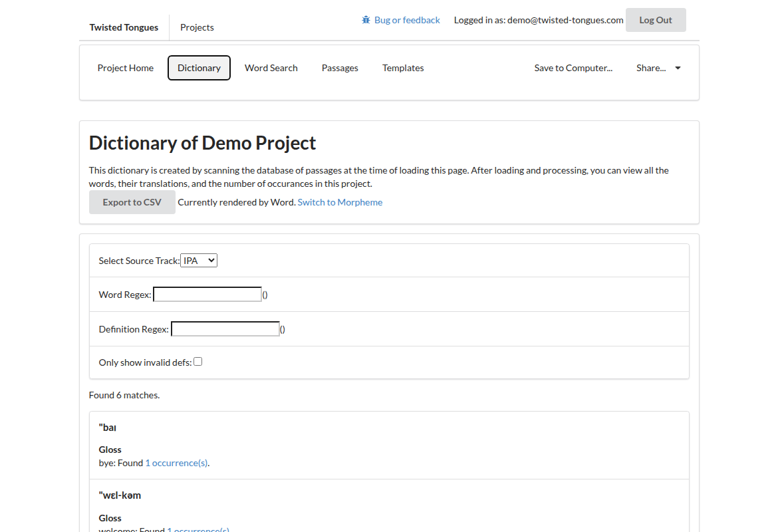This screenshot has height=532, width=778.
Task: Expand the Share... dropdown
Action: (x=658, y=68)
